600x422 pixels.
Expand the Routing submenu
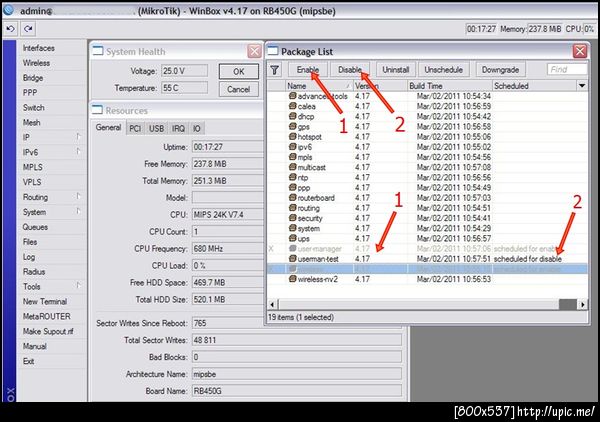pyautogui.click(x=78, y=197)
